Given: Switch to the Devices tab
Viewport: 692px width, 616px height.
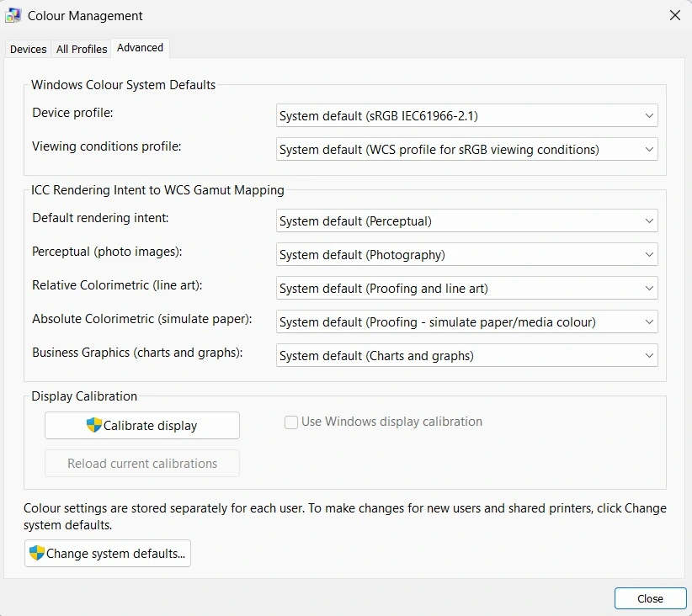Looking at the screenshot, I should 28,49.
